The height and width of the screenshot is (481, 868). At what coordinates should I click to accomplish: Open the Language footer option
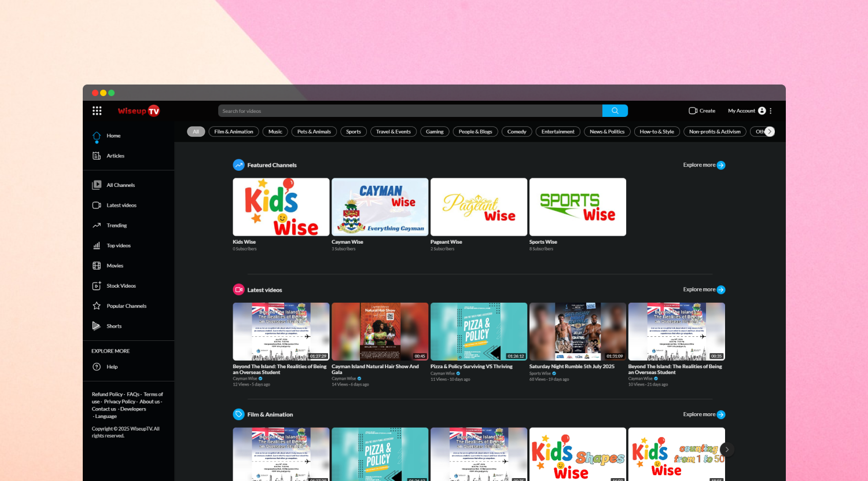coord(106,416)
